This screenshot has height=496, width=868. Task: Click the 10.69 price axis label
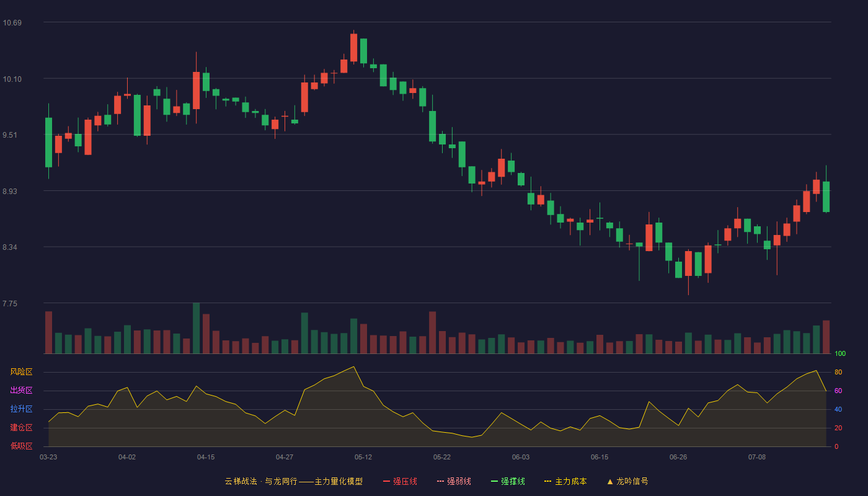(12, 23)
